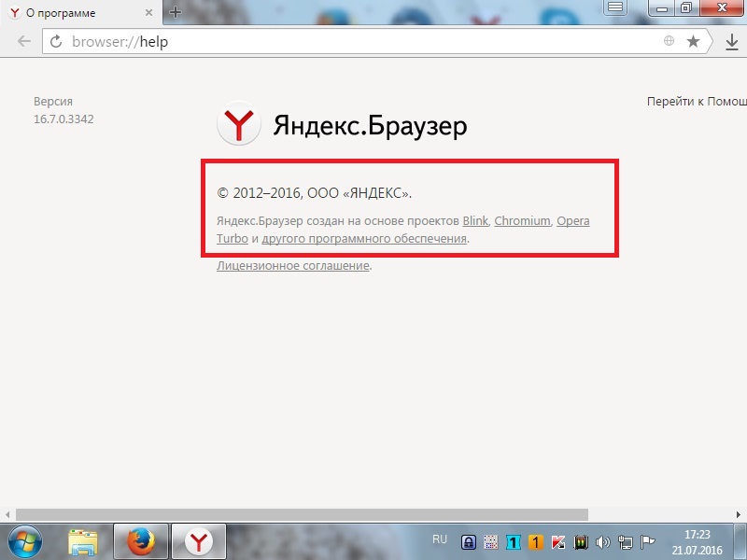Click «Перейти к Помощи» link

point(697,102)
